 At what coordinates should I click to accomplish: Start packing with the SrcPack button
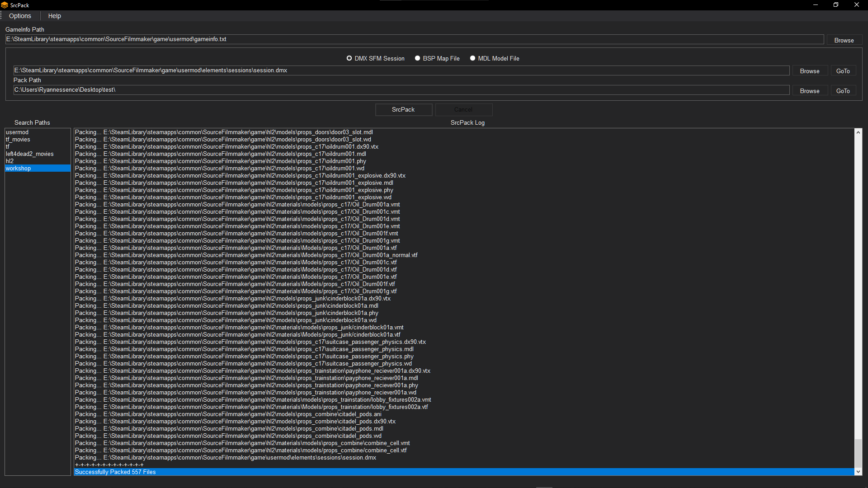403,109
